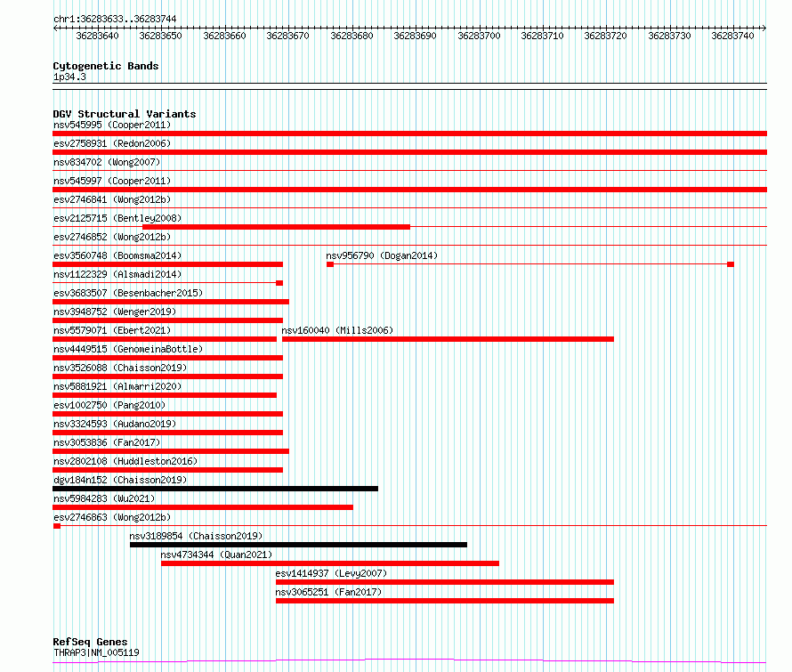Click ruler position 36283720
This screenshot has width=792, height=672.
[x=606, y=36]
